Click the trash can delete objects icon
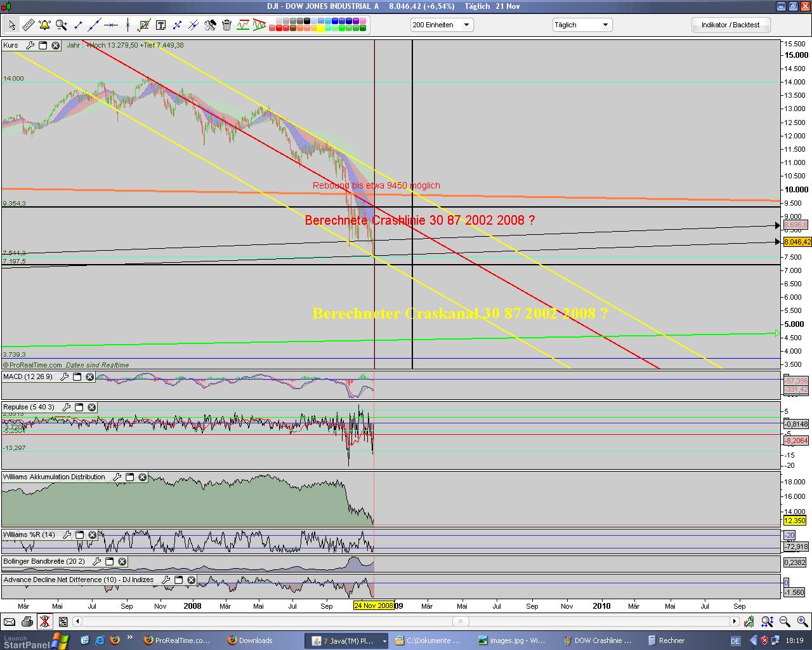 [226, 25]
